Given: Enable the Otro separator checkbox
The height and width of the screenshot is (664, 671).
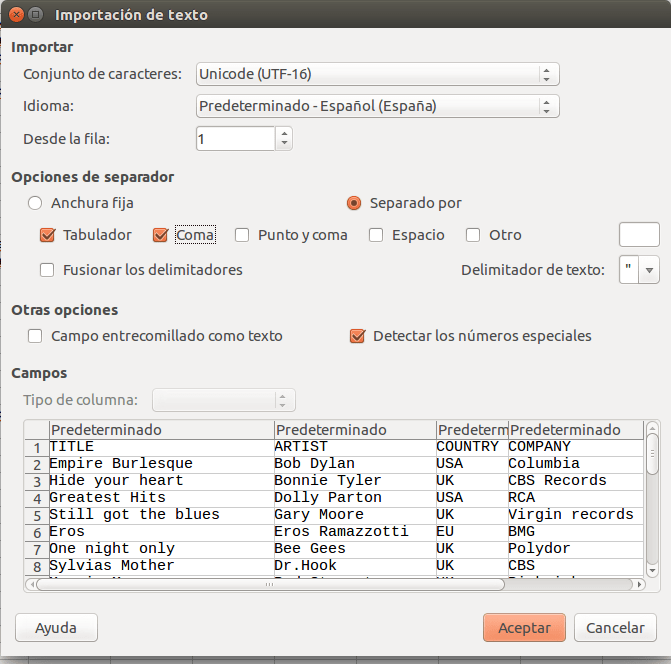Looking at the screenshot, I should coord(474,235).
